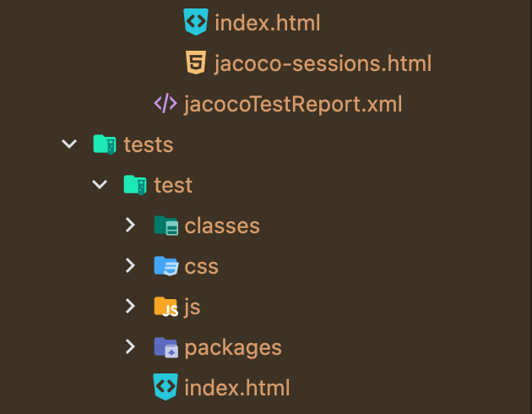Click the icon of index.html above jacoco-sessions.html
The width and height of the screenshot is (532, 414).
196,23
